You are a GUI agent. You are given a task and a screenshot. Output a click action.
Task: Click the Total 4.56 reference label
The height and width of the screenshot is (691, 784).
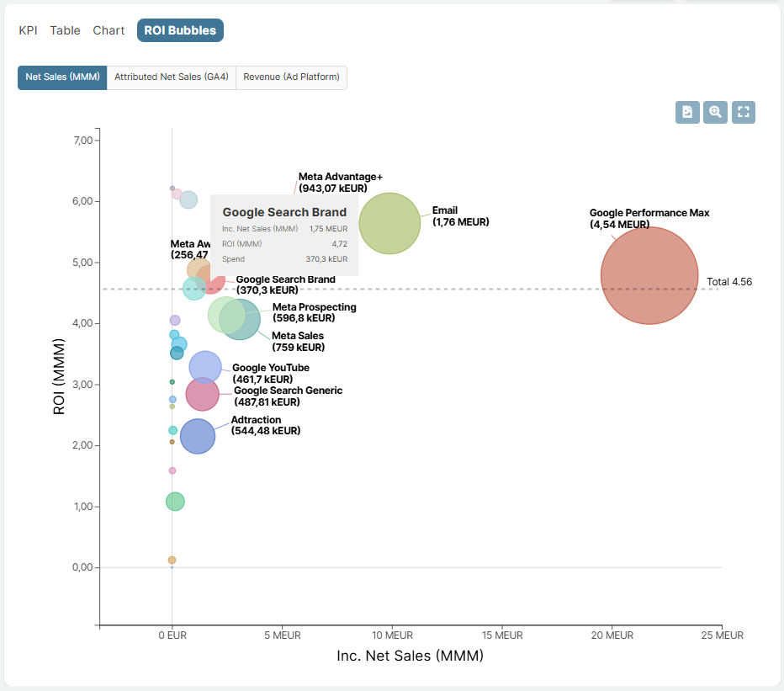[x=729, y=282]
